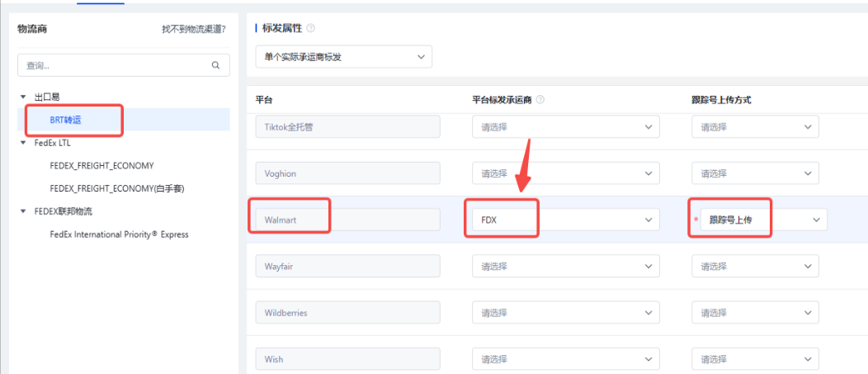Collapse the FEDEX联邦物流 tree node

coord(23,211)
